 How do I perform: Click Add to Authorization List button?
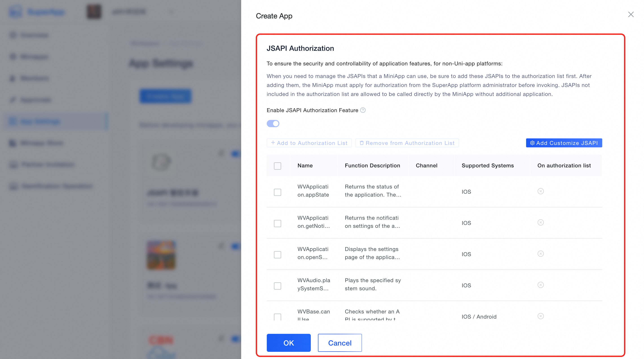tap(309, 143)
